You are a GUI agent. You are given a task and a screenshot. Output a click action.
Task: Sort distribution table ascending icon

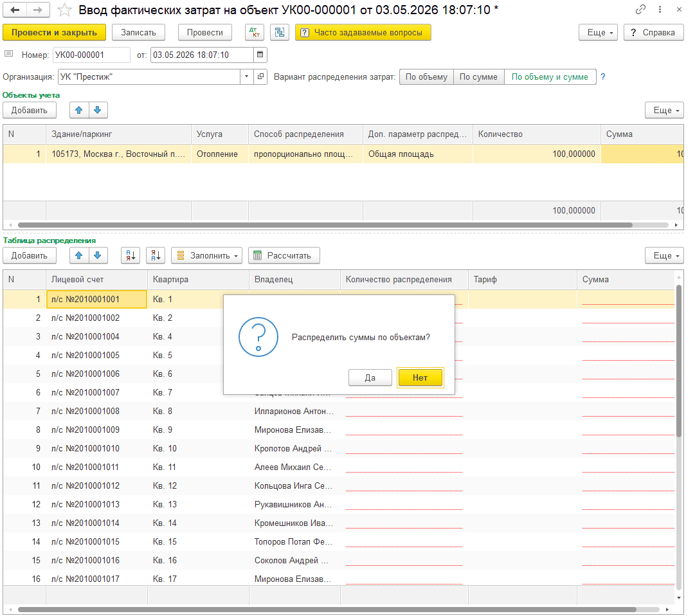pyautogui.click(x=131, y=256)
